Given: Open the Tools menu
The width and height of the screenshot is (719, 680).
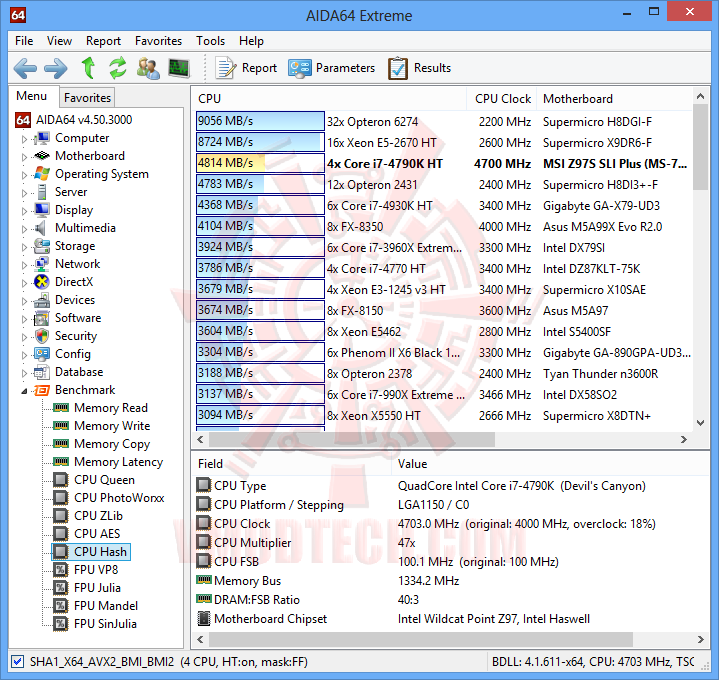Looking at the screenshot, I should [x=210, y=41].
